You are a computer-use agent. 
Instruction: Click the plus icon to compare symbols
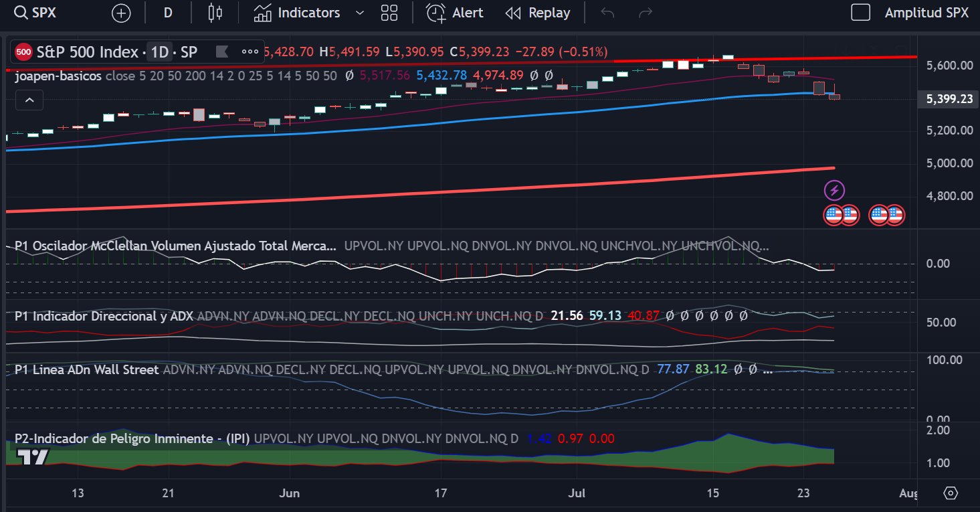121,13
